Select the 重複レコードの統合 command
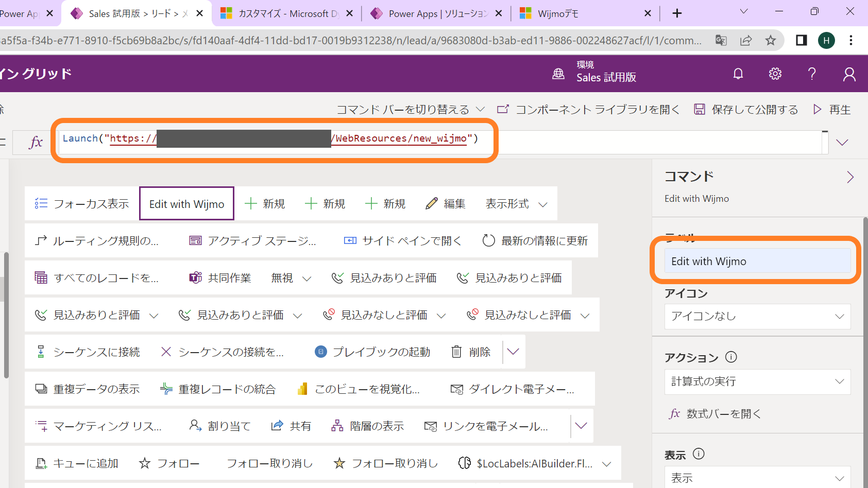This screenshot has width=868, height=488. tap(218, 389)
